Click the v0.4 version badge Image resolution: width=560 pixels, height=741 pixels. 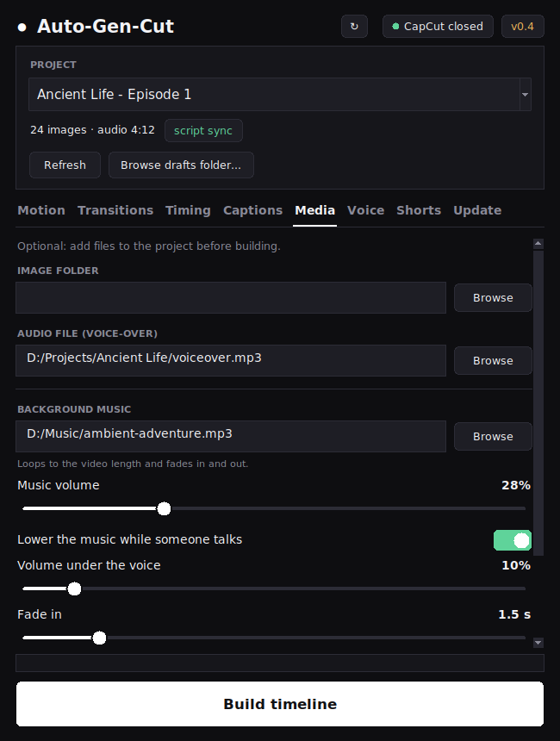point(523,27)
